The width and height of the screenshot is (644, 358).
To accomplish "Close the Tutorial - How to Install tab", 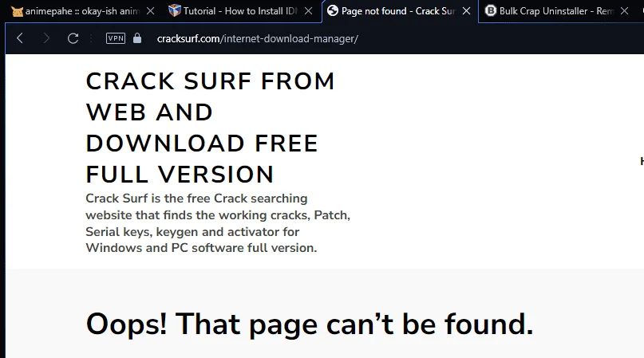I will (309, 11).
